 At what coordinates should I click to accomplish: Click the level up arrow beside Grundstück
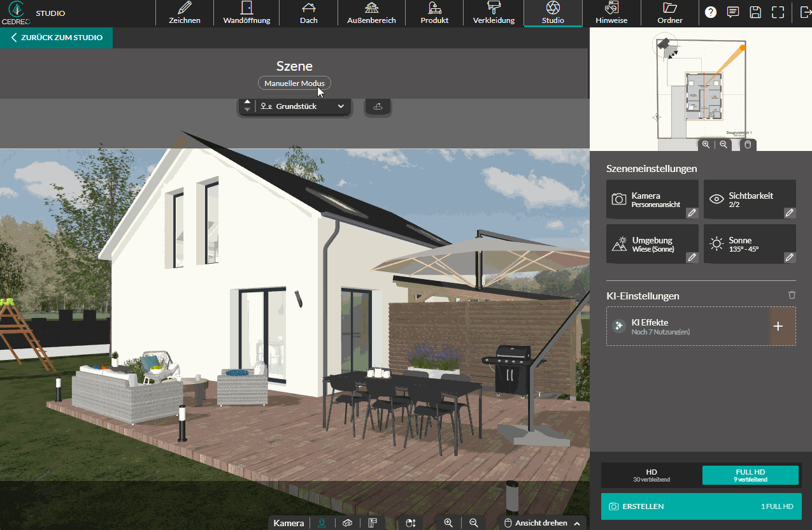tap(248, 102)
